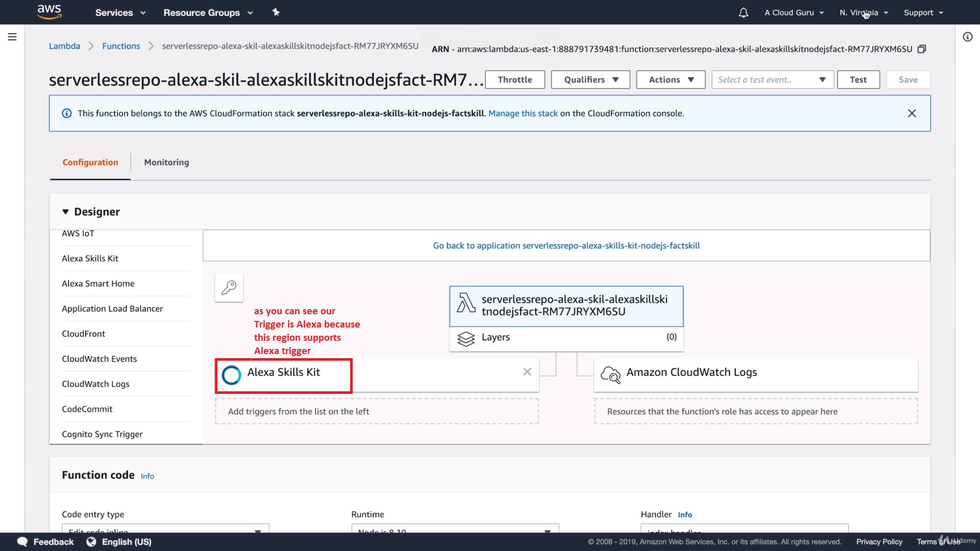Viewport: 980px width, 551px height.
Task: Collapse the Designer section
Action: point(65,212)
